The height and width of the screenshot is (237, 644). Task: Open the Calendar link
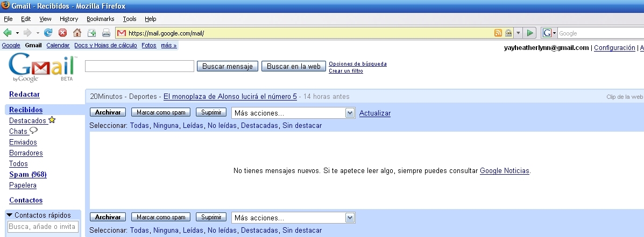pos(58,46)
